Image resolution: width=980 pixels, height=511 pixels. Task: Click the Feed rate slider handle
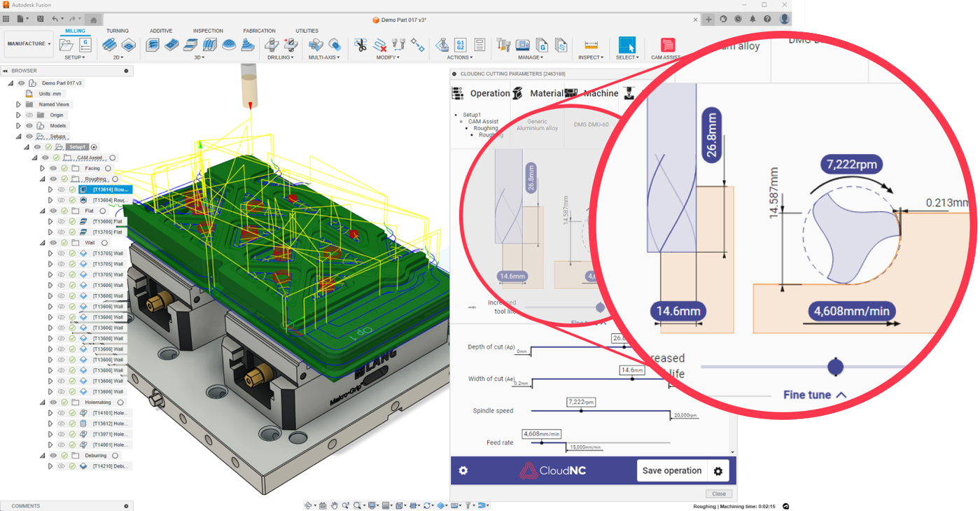[541, 442]
